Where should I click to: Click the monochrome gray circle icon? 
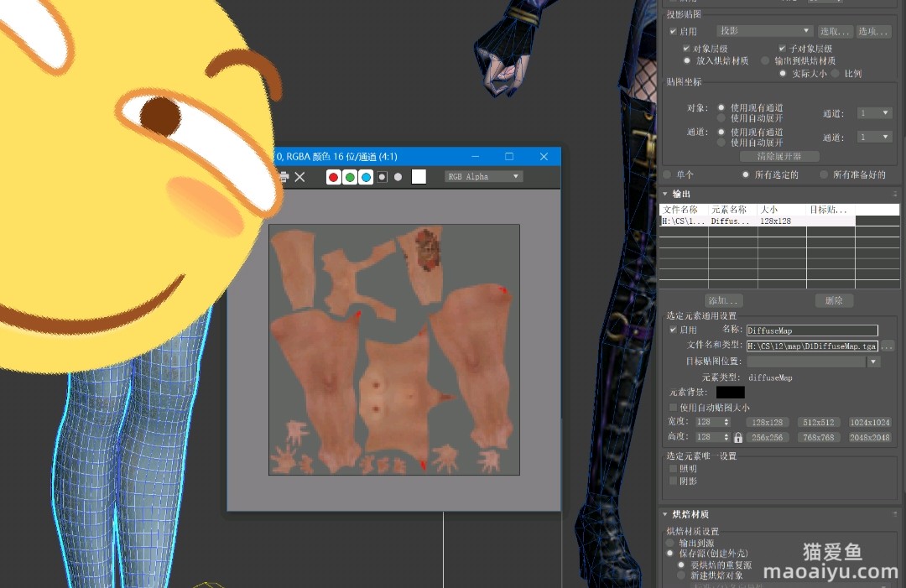(398, 177)
